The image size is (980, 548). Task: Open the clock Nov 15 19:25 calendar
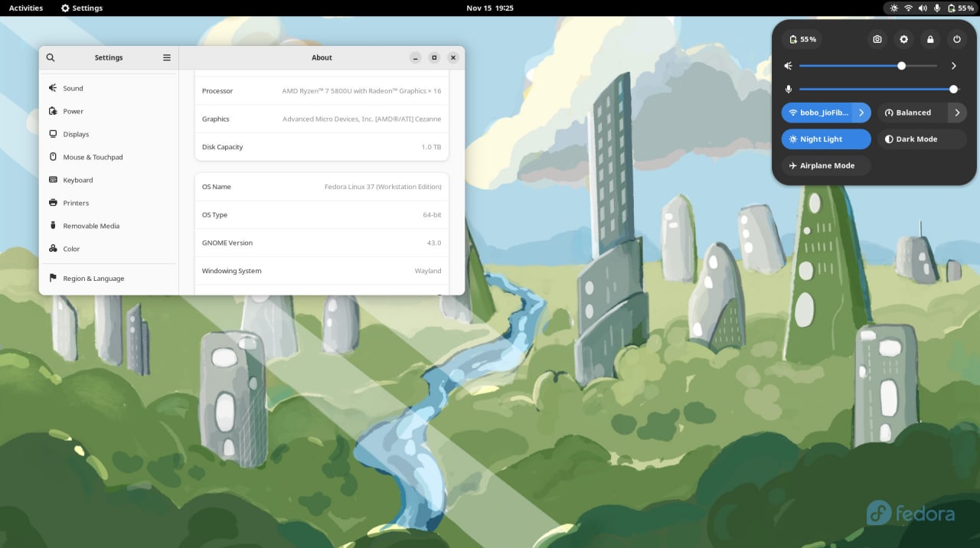(x=490, y=8)
